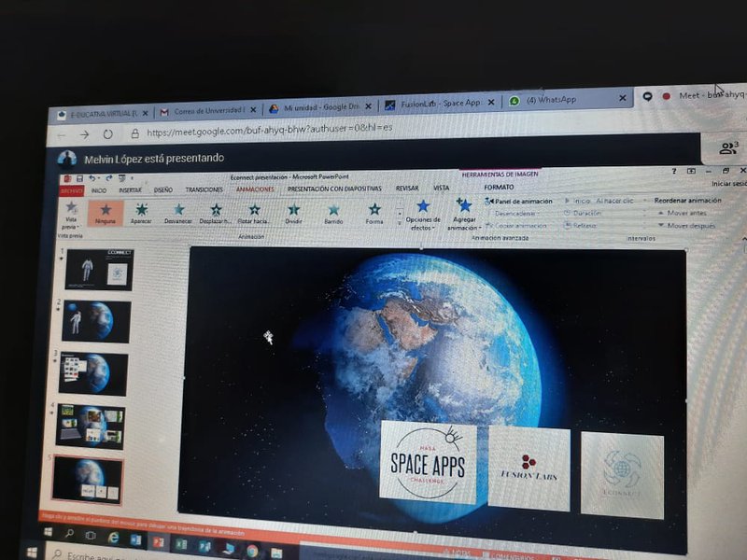Select the Forma animation star
Screen dimensions: 747x560
[x=374, y=212]
